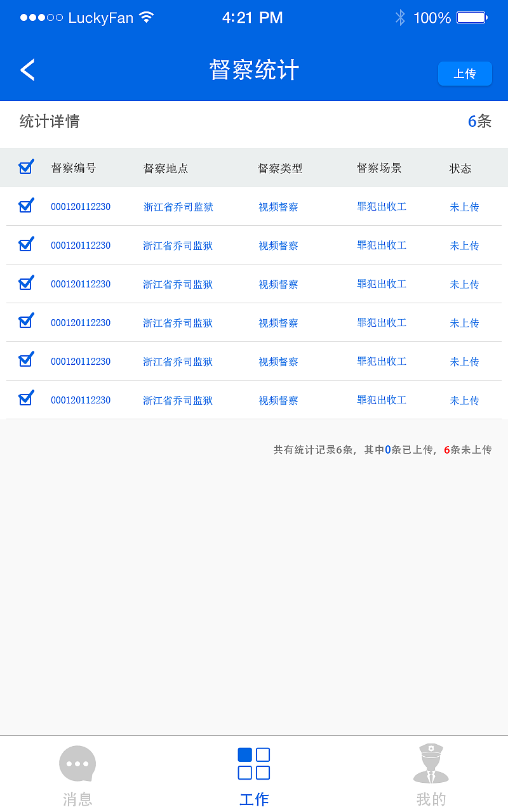Tap the battery indicator in status bar
The image size is (508, 812).
tap(470, 18)
